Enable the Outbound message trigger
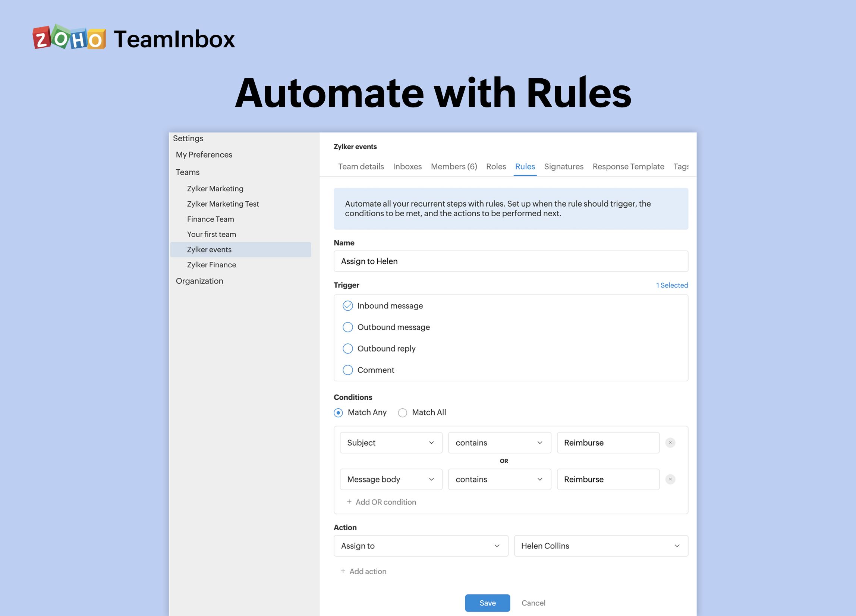This screenshot has width=856, height=616. tap(347, 327)
